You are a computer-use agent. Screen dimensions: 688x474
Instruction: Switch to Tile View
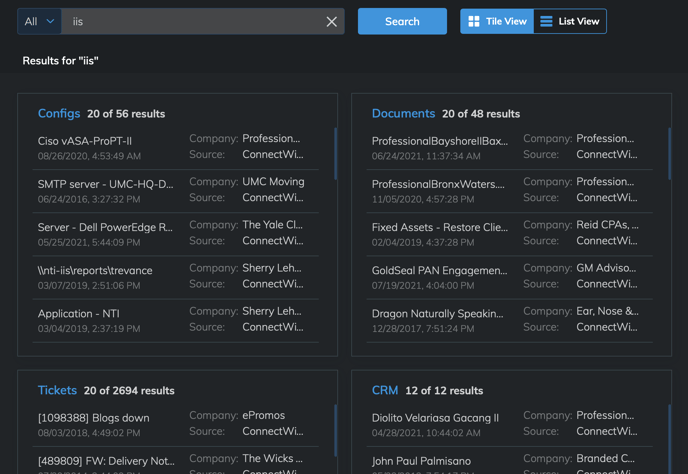(x=497, y=21)
